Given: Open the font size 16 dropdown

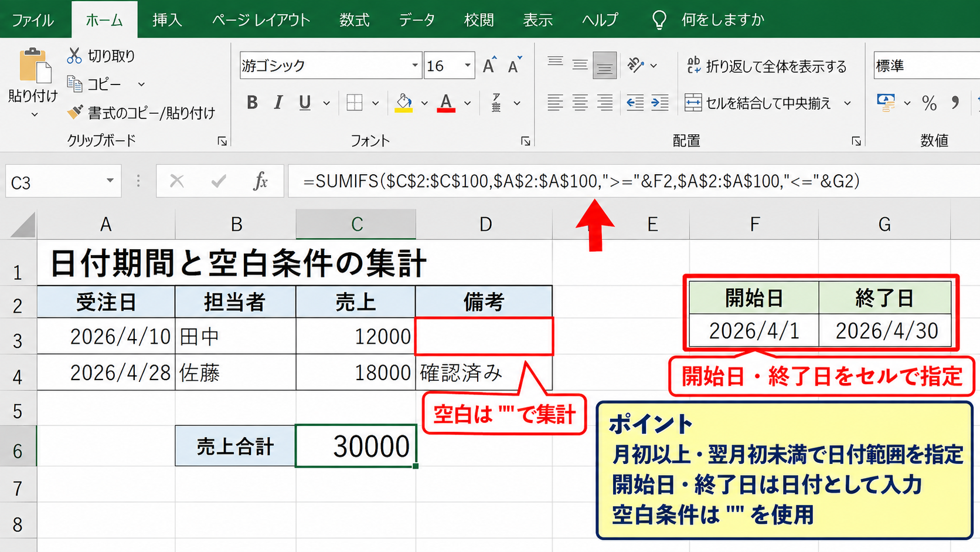Looking at the screenshot, I should point(467,65).
